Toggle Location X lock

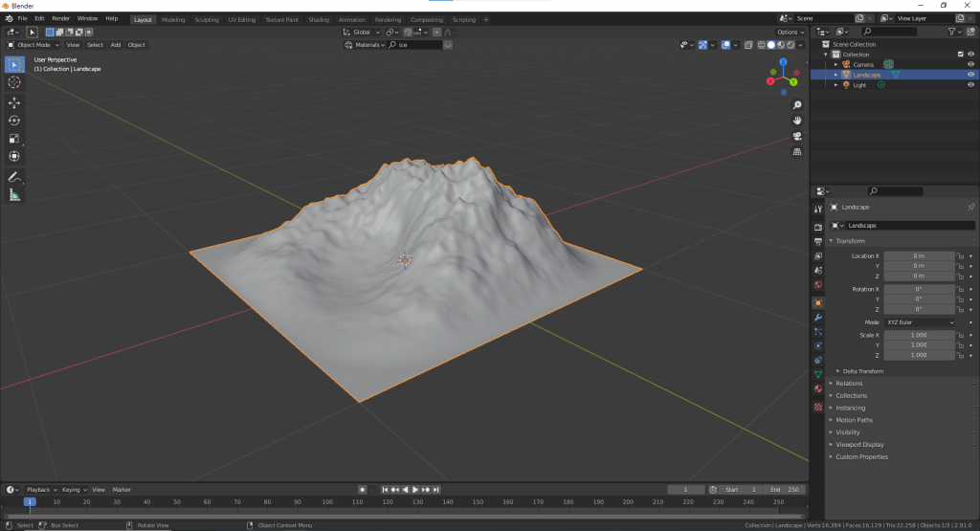961,256
